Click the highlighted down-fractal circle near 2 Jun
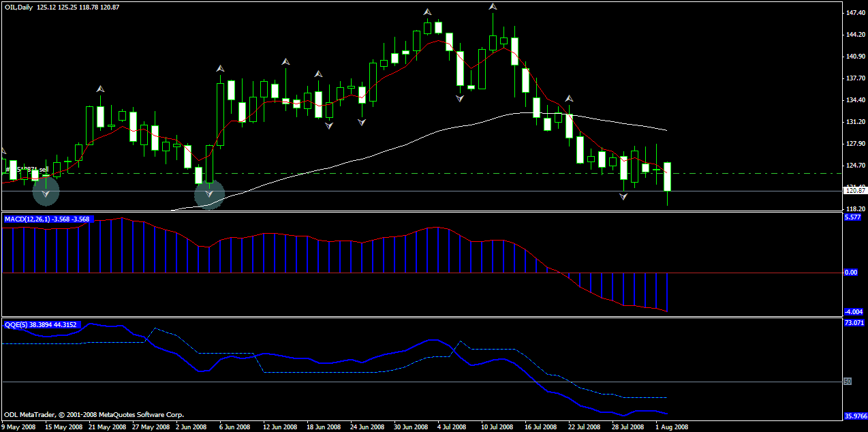The image size is (868, 432). click(209, 195)
